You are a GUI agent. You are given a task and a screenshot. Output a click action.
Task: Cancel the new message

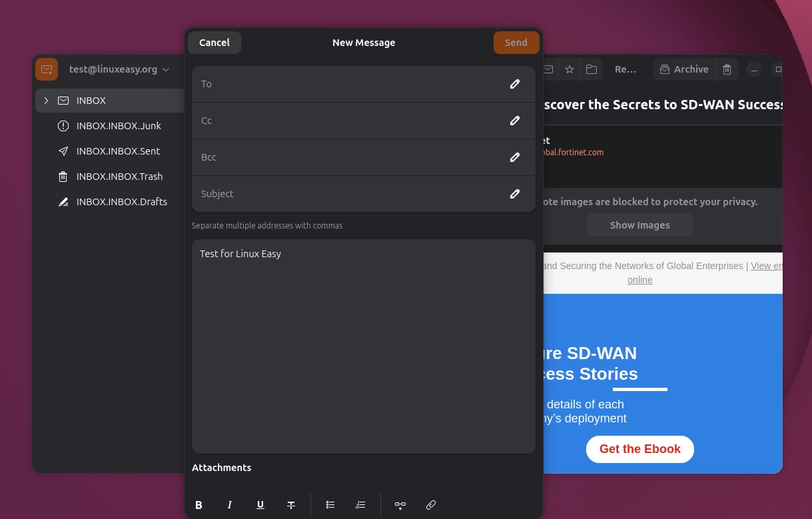pyautogui.click(x=214, y=43)
